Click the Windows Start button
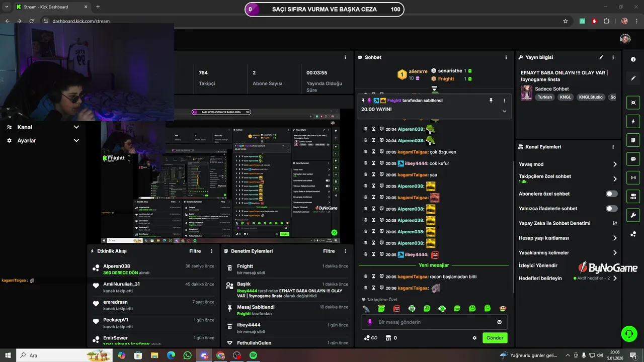Viewport: 644px width, 362px height. point(8,355)
